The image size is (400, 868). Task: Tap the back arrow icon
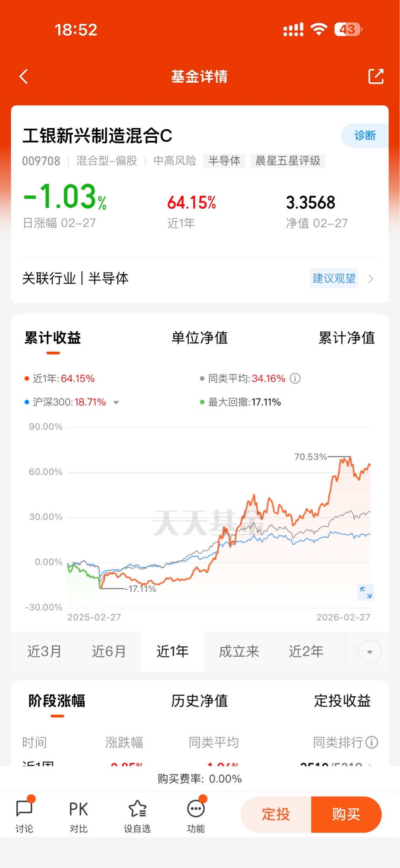click(x=24, y=76)
